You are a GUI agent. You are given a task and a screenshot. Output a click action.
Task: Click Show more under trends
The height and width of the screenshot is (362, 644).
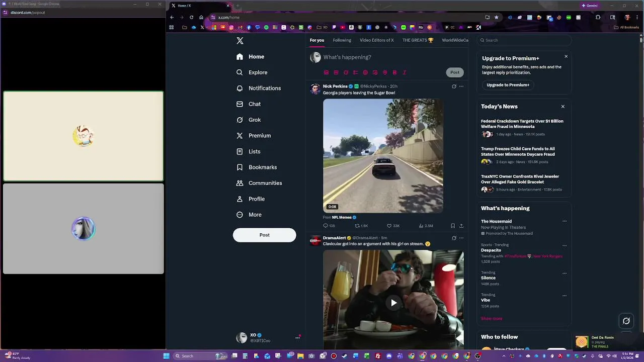pyautogui.click(x=492, y=319)
